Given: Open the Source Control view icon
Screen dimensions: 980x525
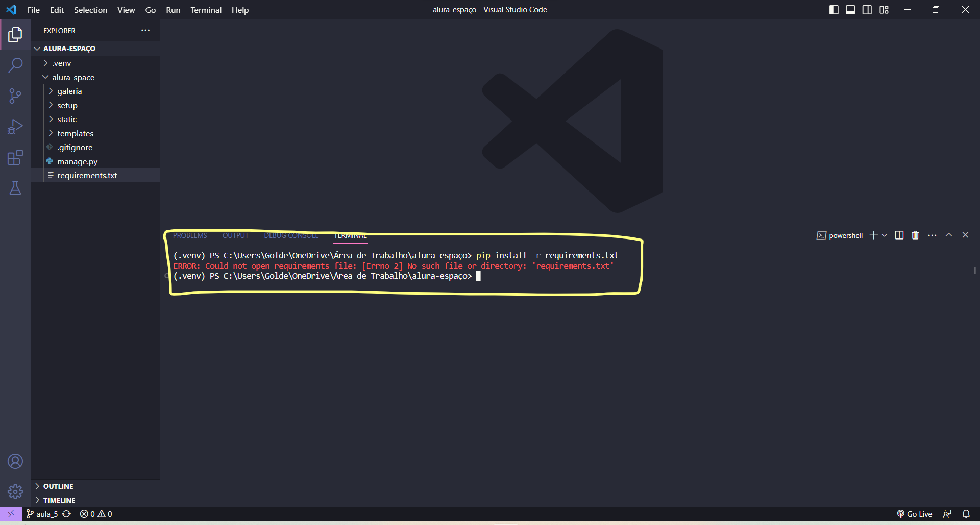Looking at the screenshot, I should point(15,96).
